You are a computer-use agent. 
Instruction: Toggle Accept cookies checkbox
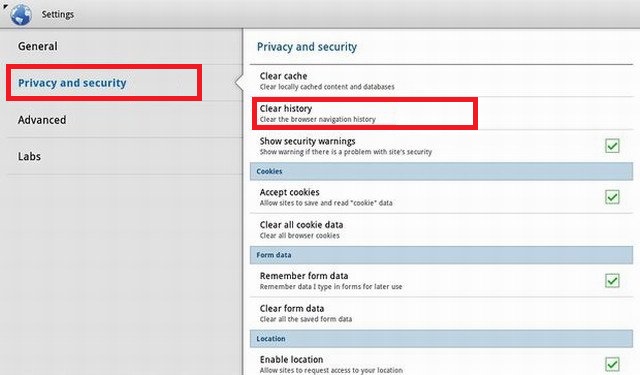click(612, 197)
